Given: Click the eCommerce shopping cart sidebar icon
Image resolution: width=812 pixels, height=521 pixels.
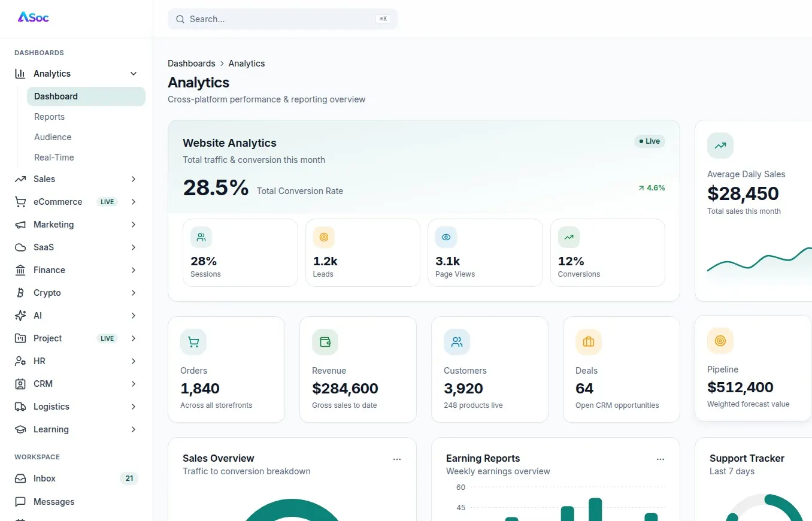Looking at the screenshot, I should click(20, 202).
